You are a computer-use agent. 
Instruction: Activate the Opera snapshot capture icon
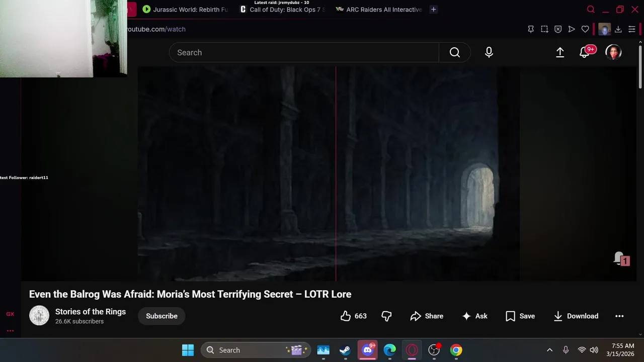point(544,29)
